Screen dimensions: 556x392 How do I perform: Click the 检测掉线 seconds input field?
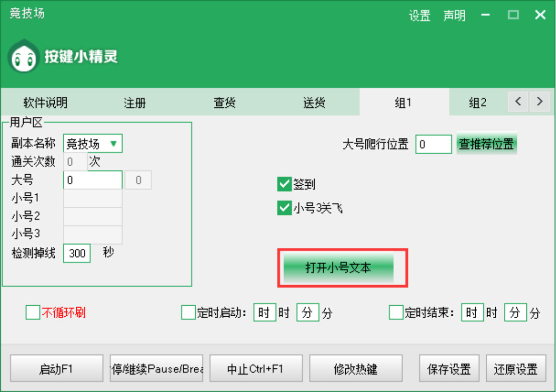(x=77, y=253)
